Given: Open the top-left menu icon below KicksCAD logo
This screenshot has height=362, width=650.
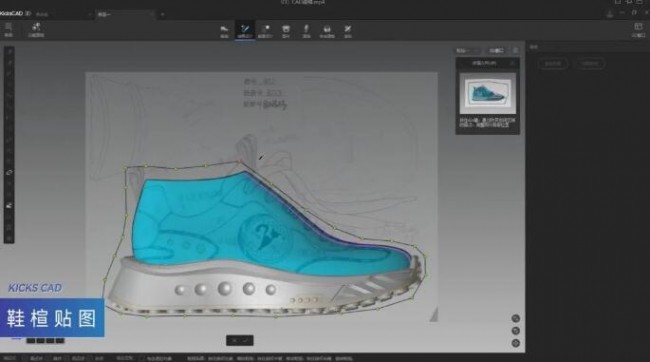Looking at the screenshot, I should tap(8, 29).
